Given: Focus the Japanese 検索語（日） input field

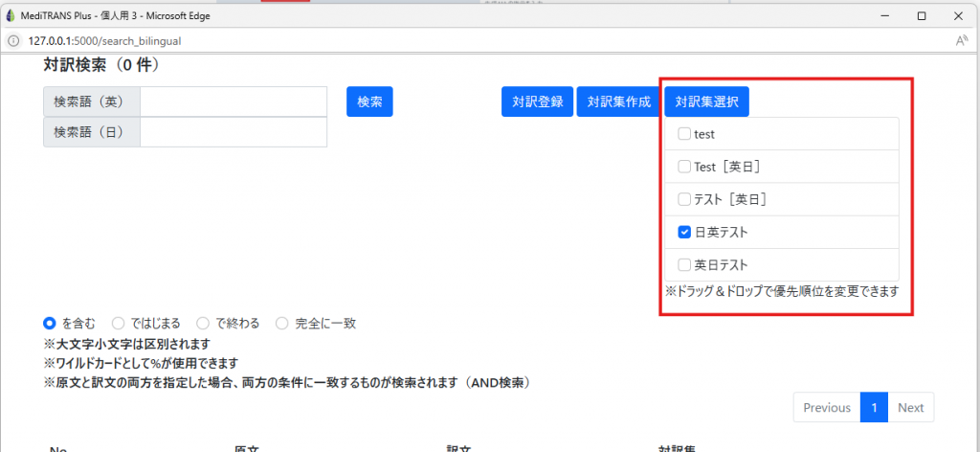Looking at the screenshot, I should click(x=234, y=132).
